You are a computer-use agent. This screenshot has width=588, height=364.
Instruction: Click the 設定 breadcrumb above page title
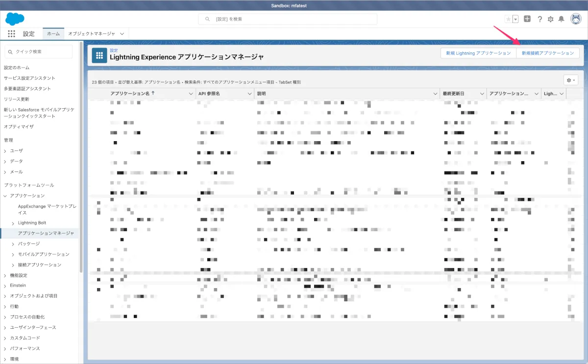coord(114,50)
